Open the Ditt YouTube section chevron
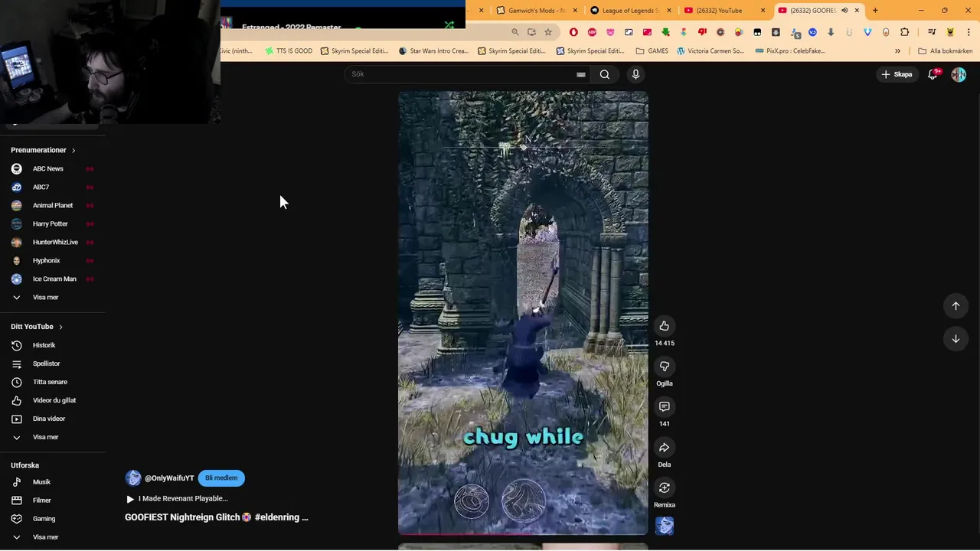Screen dimensions: 980x551 coord(60,327)
